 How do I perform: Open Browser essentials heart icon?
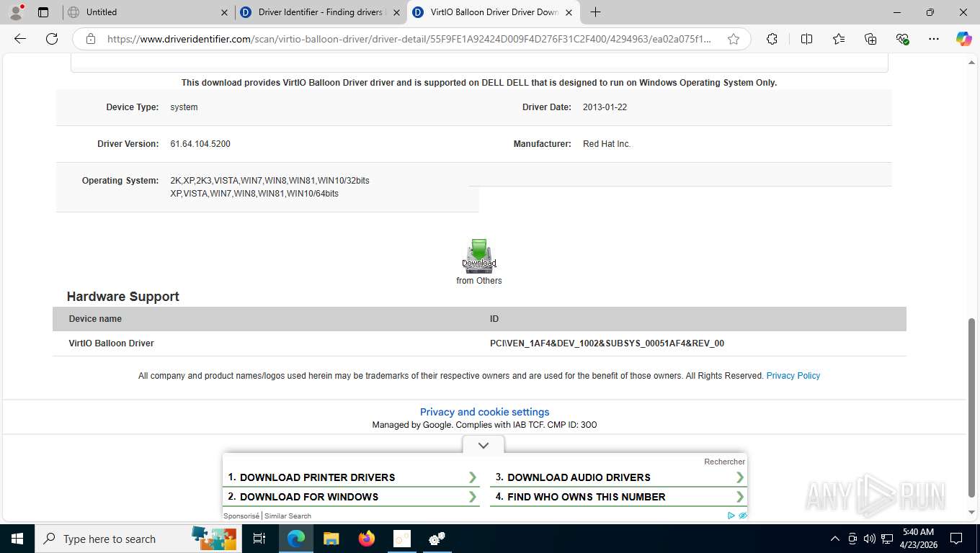[x=902, y=39]
